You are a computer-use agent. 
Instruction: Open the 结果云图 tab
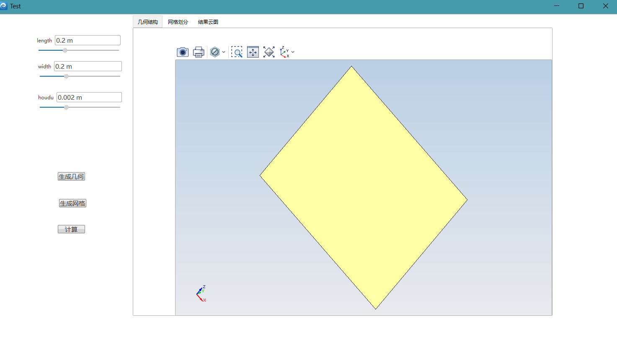coord(208,22)
